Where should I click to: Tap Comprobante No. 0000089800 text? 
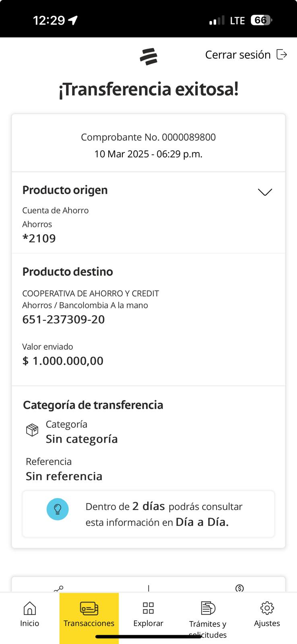pyautogui.click(x=148, y=137)
